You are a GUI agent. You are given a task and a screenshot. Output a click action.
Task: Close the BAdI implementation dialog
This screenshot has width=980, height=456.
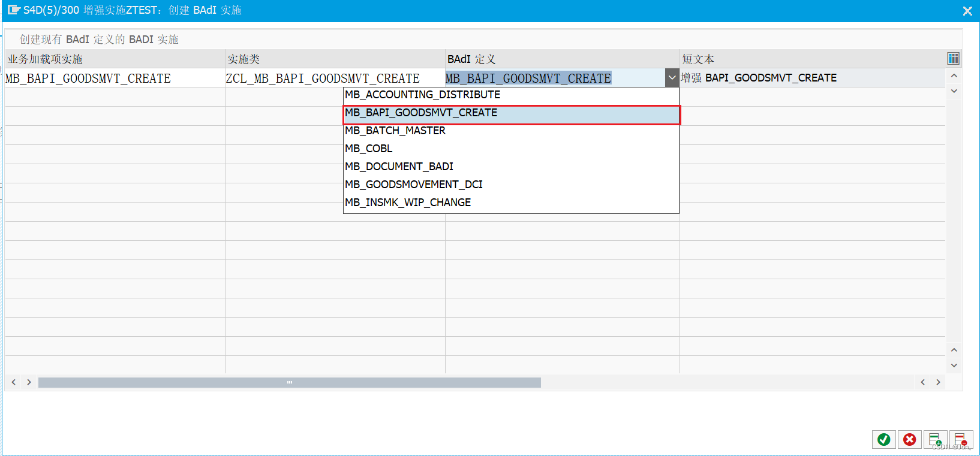point(967,11)
